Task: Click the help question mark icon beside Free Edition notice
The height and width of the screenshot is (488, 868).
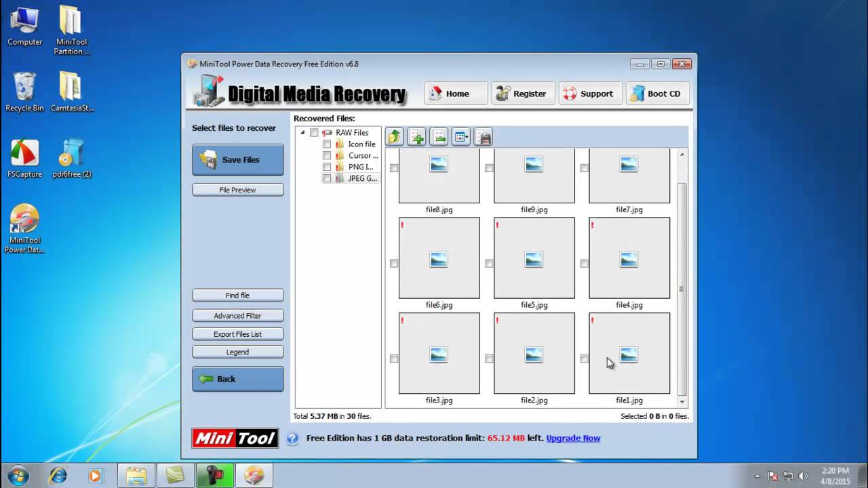Action: coord(292,439)
